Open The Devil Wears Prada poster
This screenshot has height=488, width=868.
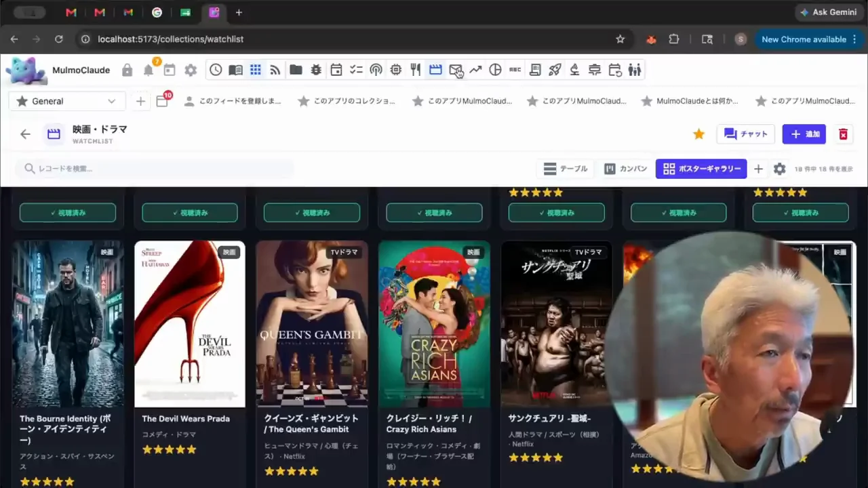[x=190, y=324]
